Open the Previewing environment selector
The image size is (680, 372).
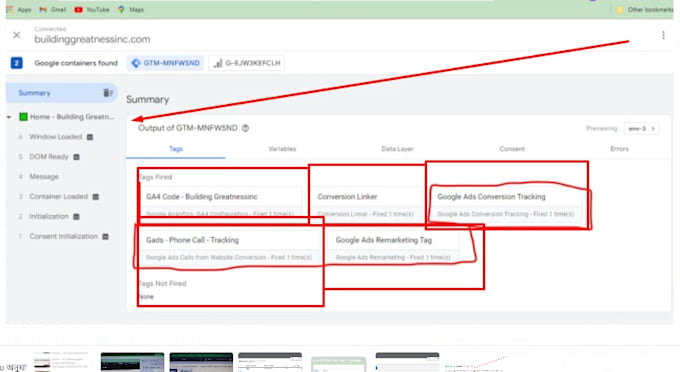pos(641,129)
